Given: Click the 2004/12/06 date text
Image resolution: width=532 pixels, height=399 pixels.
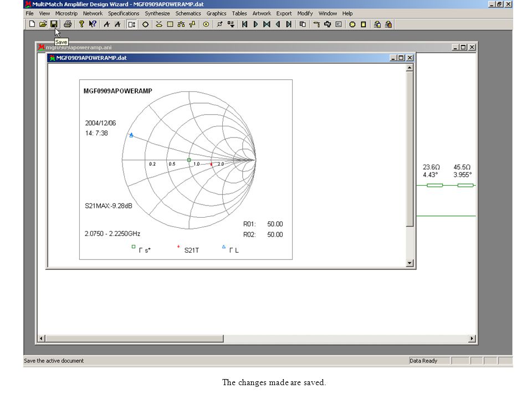Looking at the screenshot, I should (100, 123).
